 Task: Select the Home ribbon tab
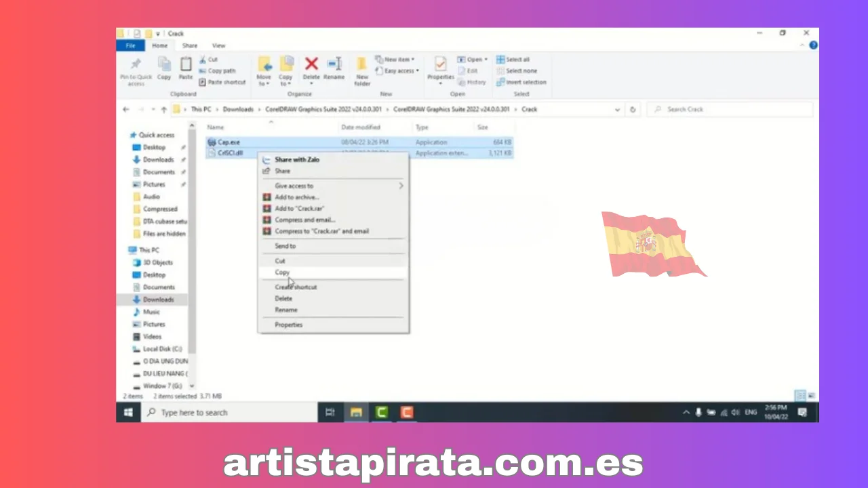159,45
